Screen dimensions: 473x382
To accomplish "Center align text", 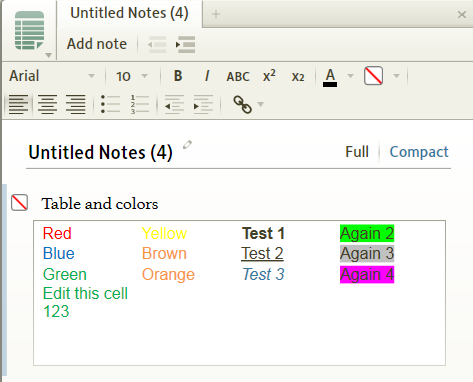I will click(47, 105).
